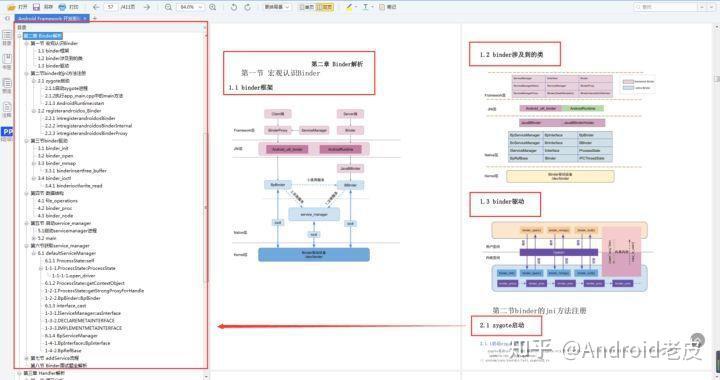
Task: Select outline entry 2.1.3 AndroidRuntime::start
Action: click(x=74, y=103)
